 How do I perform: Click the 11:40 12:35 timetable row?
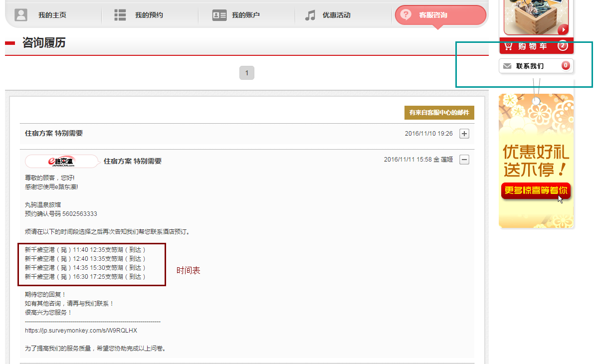(x=85, y=250)
